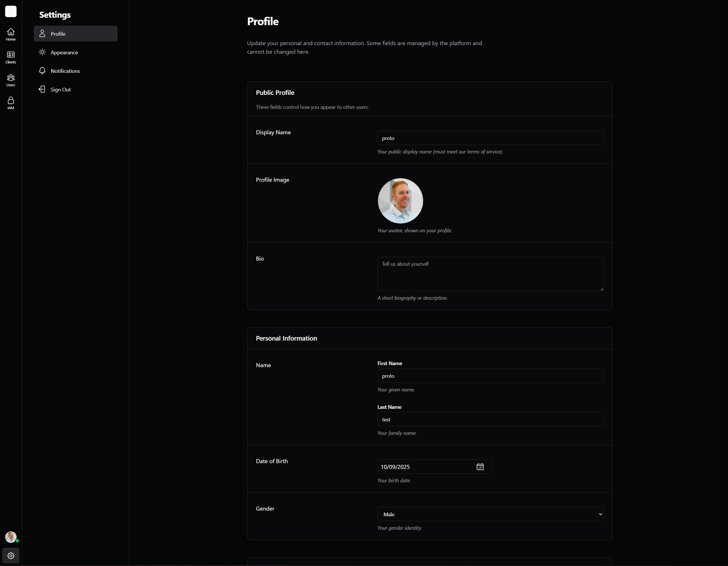Click the Last Name field containing test
Image resolution: width=728 pixels, height=566 pixels.
(x=490, y=419)
